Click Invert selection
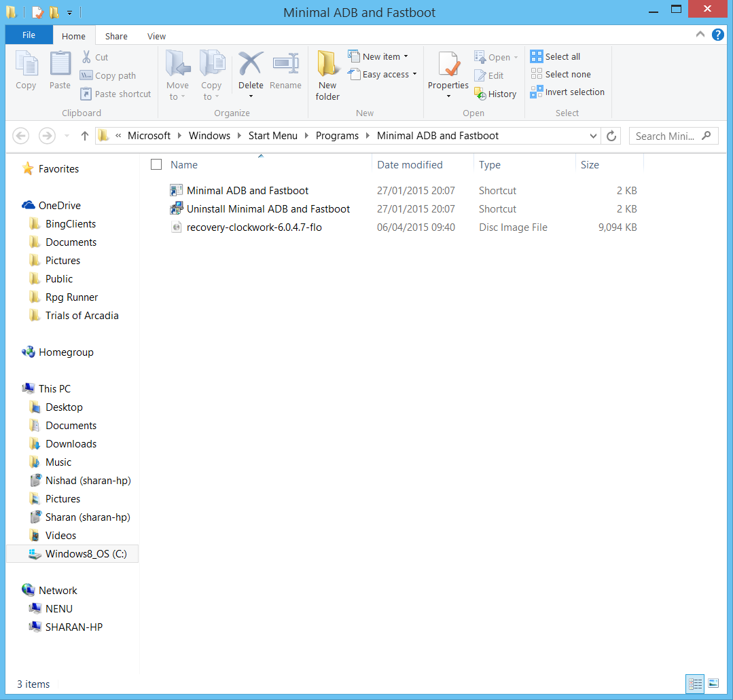Image resolution: width=733 pixels, height=700 pixels. click(x=567, y=92)
